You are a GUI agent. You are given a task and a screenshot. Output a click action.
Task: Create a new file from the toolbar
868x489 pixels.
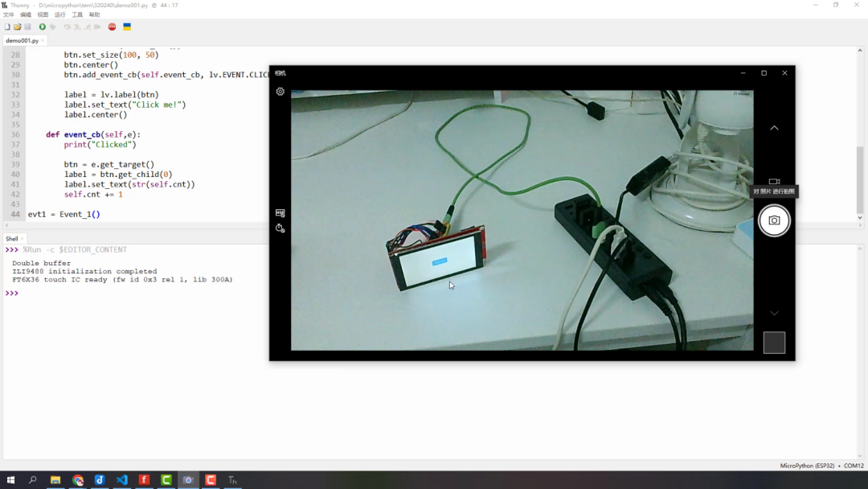(7, 27)
